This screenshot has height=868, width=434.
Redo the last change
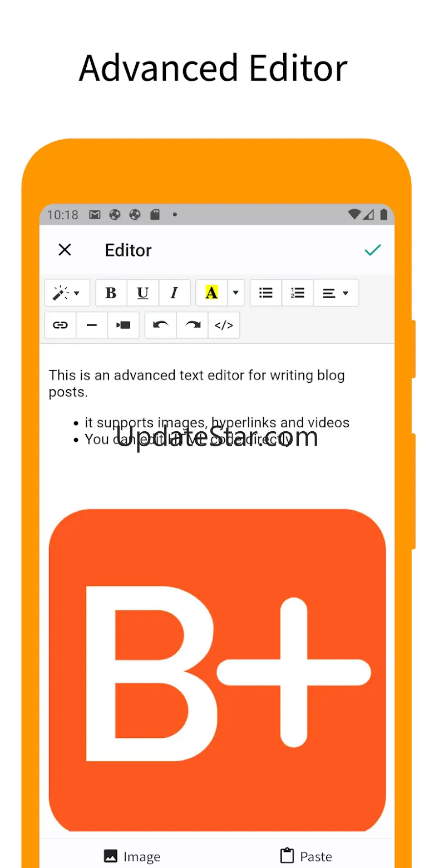(x=193, y=325)
